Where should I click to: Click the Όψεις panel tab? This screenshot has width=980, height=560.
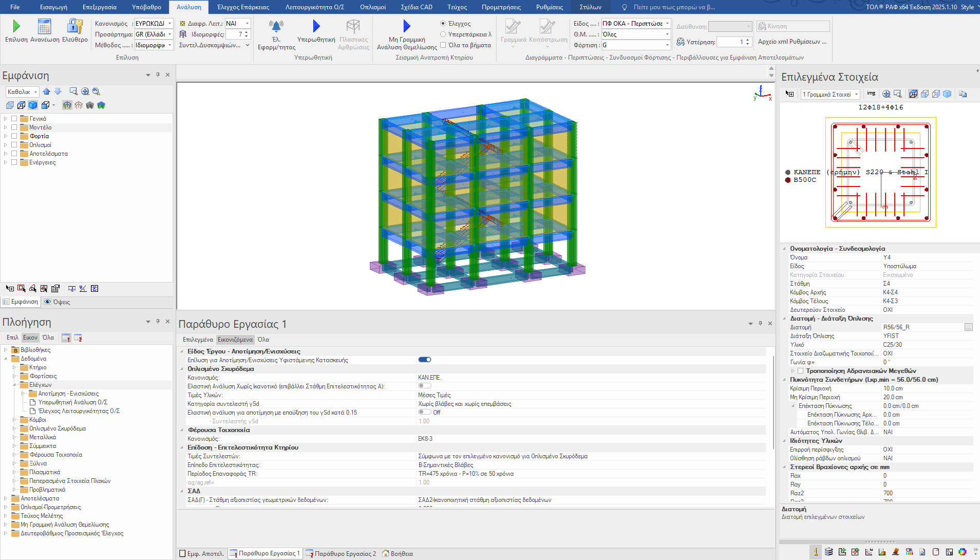click(57, 302)
